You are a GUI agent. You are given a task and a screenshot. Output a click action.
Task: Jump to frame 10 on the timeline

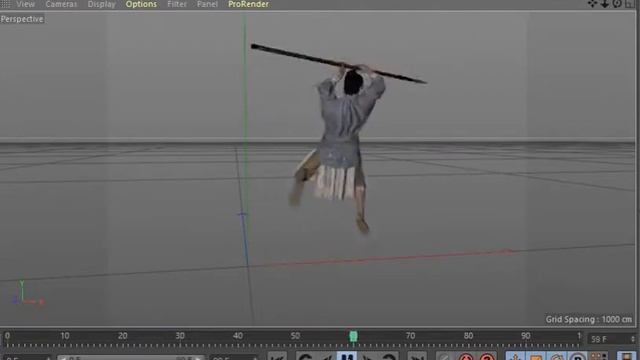65,336
